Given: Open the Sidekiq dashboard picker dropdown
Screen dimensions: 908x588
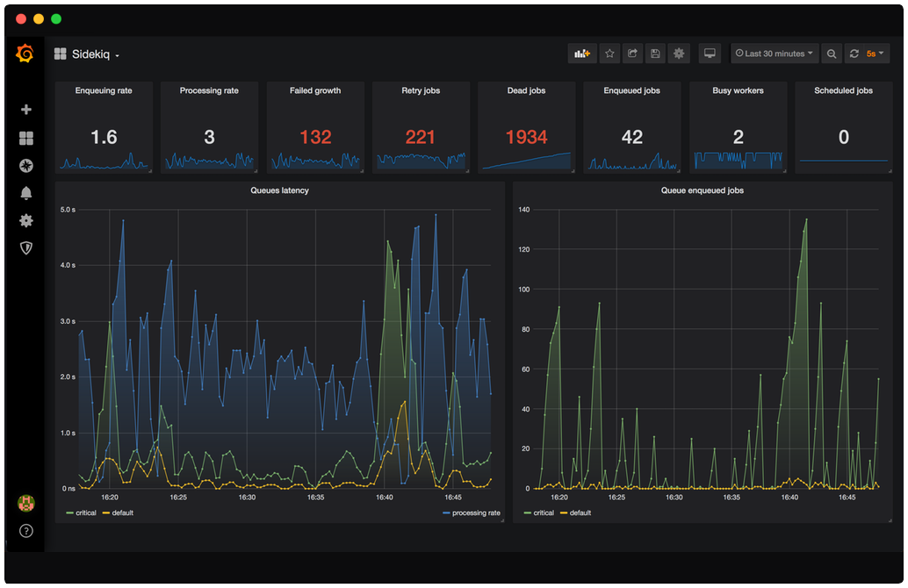Looking at the screenshot, I should pyautogui.click(x=96, y=54).
